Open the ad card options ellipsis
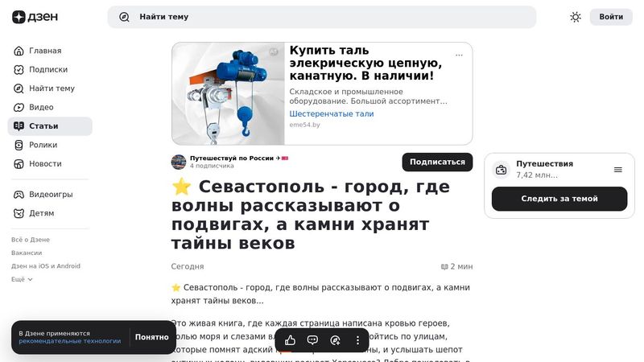The image size is (644, 362). [x=459, y=55]
